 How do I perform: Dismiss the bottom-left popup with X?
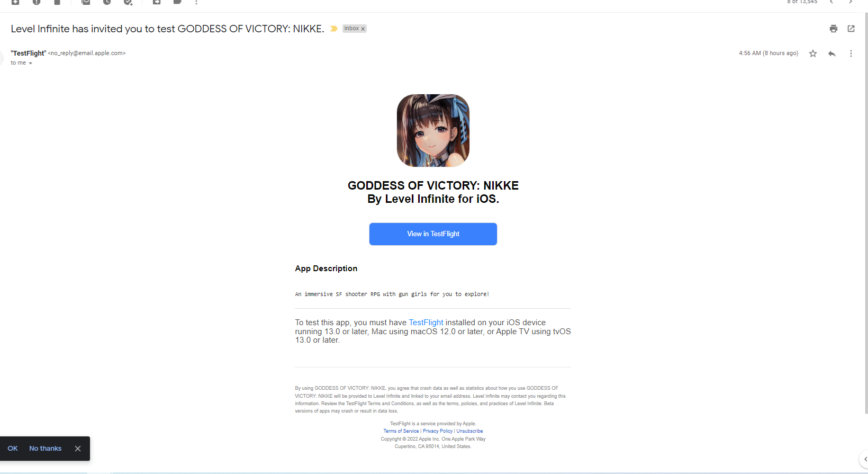tap(78, 449)
